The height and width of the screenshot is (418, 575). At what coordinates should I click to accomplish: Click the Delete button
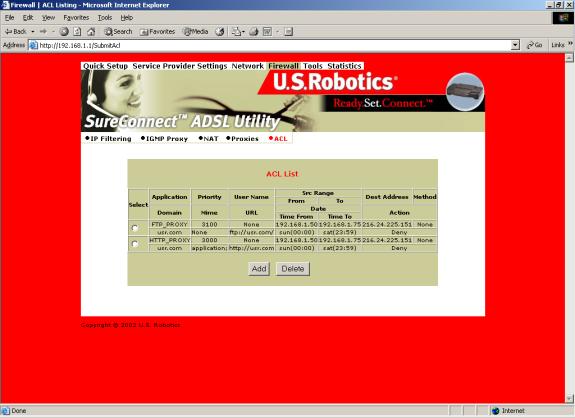pos(293,269)
